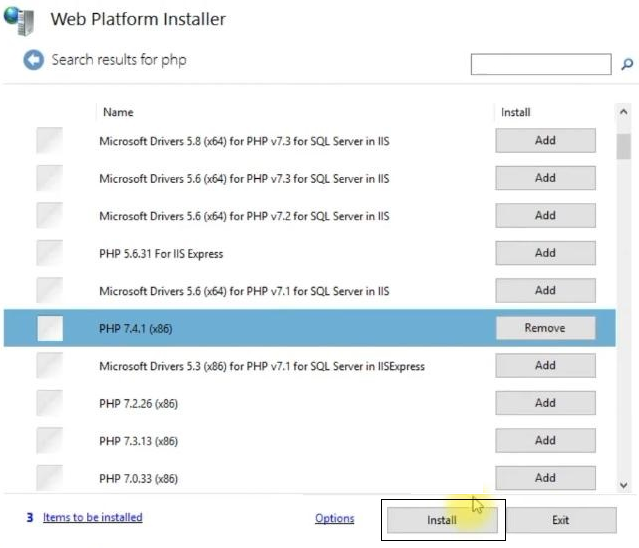This screenshot has height=548, width=639.
Task: Click icon of Drivers 5.6 (x64) PHP v7.2 row
Action: pyautogui.click(x=50, y=216)
